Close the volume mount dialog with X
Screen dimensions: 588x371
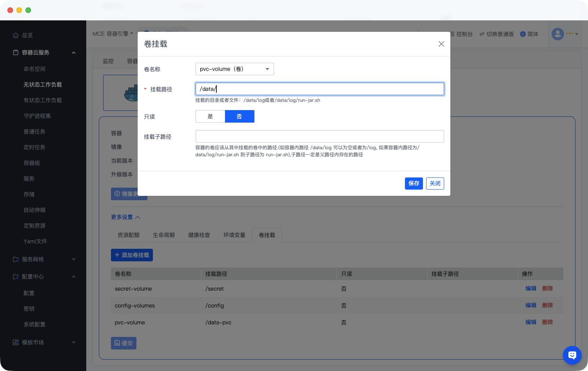441,44
